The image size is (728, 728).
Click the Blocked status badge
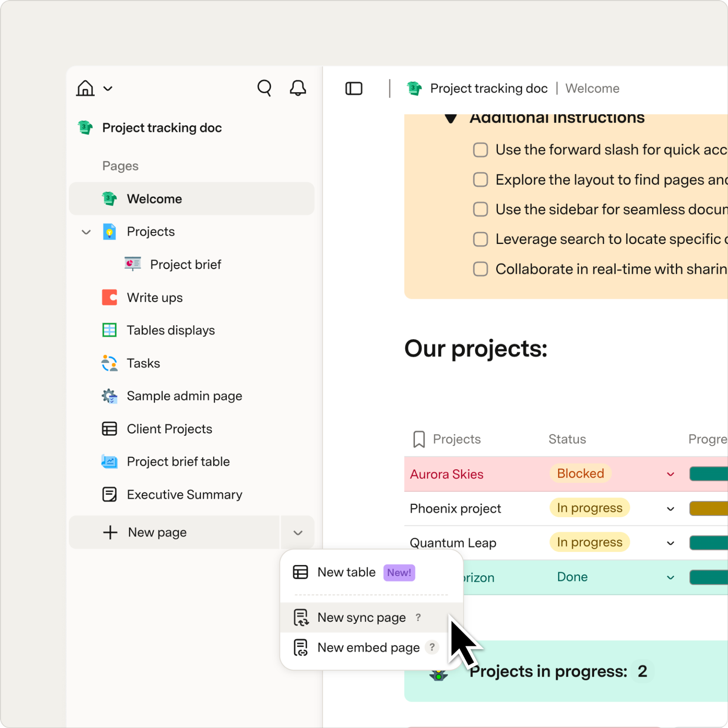(580, 474)
